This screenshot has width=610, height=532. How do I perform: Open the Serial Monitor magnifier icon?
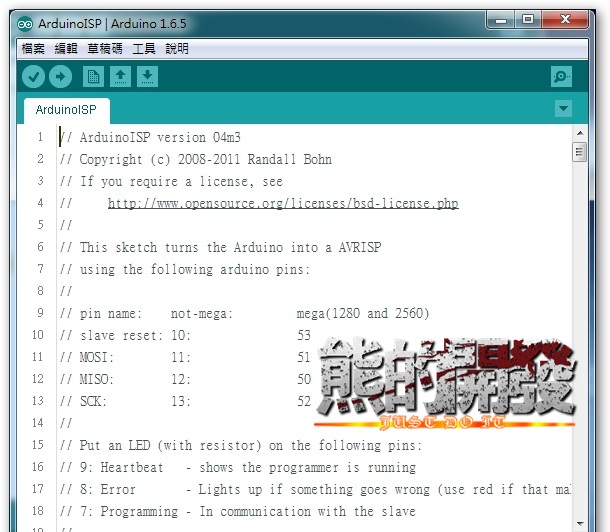pos(561,76)
